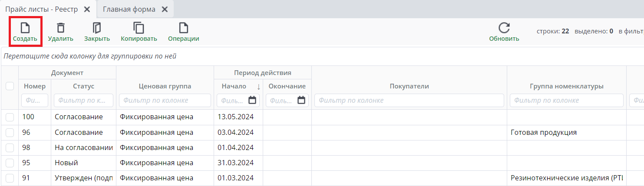
Task: Click the Создать (Create) document icon
Action: coord(25,28)
